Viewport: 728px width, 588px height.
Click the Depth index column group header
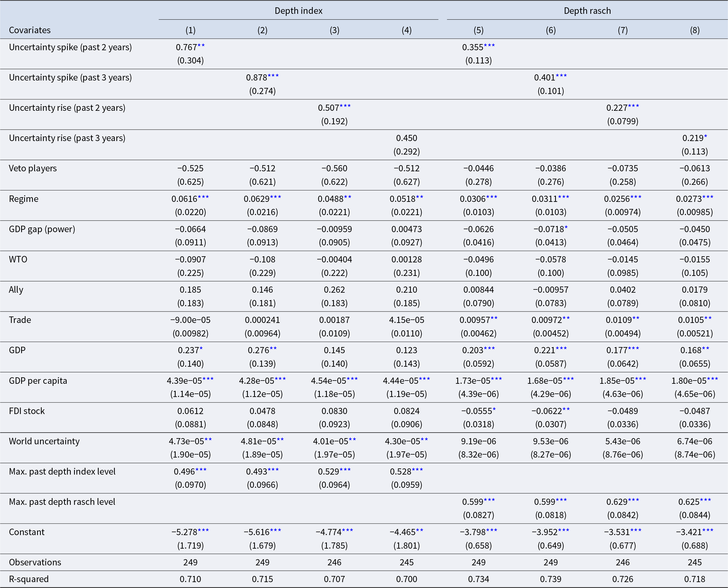[298, 11]
